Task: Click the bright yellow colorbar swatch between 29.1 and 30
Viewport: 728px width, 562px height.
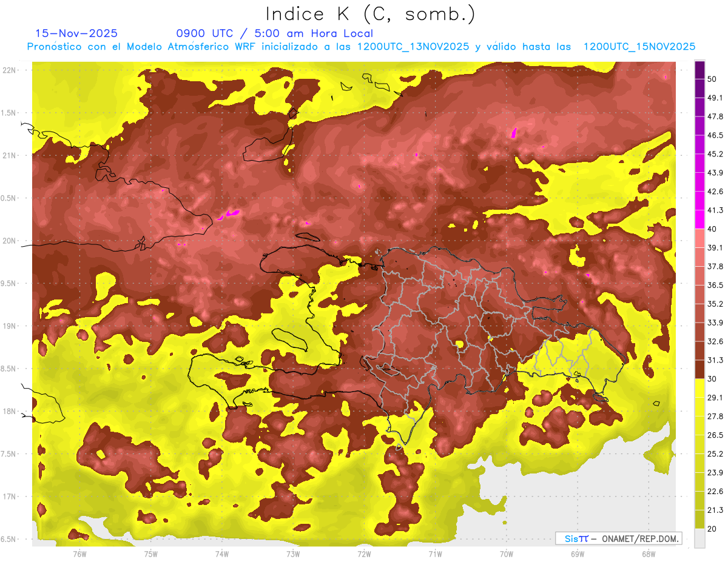Action: (699, 389)
